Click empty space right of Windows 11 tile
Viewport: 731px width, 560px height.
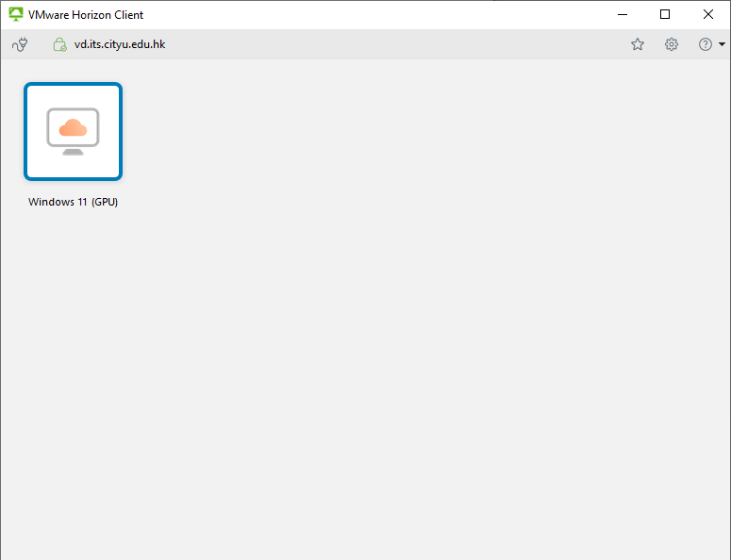click(x=377, y=132)
